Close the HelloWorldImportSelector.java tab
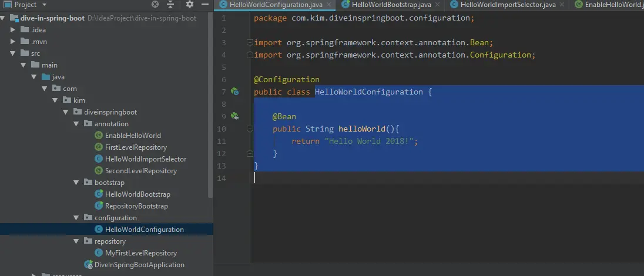The height and width of the screenshot is (276, 644). click(562, 5)
